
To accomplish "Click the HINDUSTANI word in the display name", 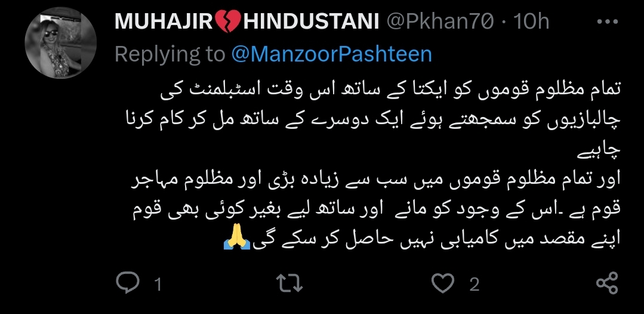I will pos(311,21).
